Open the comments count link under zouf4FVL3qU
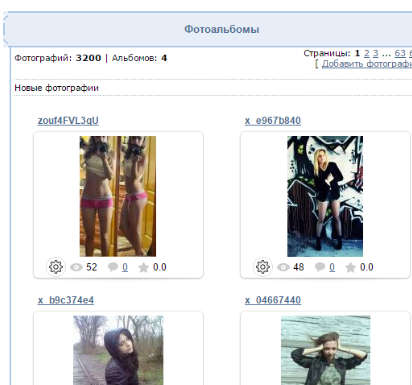 point(125,267)
